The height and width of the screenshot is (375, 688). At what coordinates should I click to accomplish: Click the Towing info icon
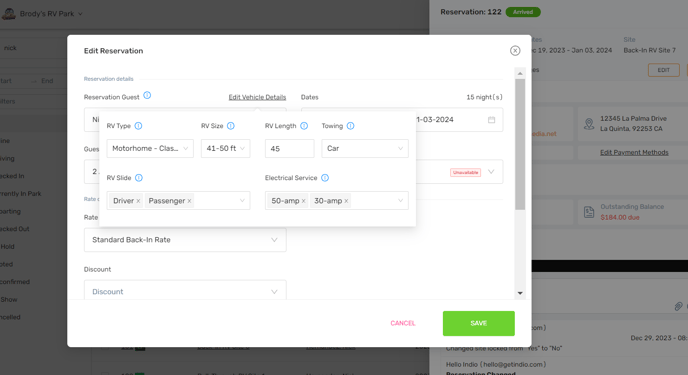[x=351, y=126]
